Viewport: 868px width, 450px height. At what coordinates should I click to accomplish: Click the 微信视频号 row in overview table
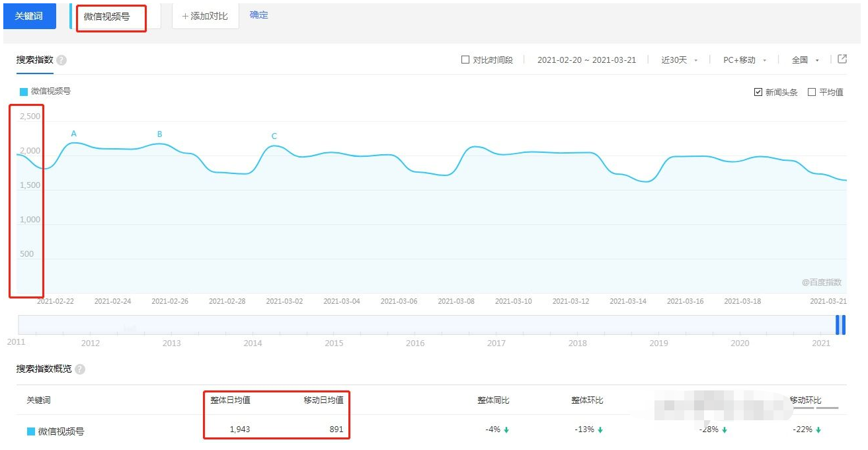coord(432,431)
